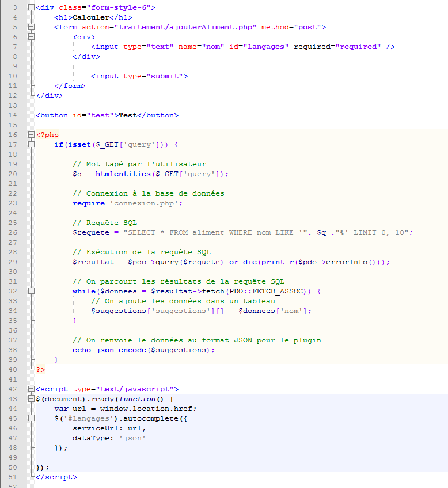Collapse the if isset fold on line 17

(x=31, y=144)
